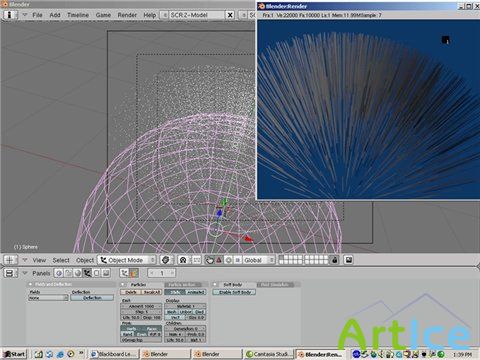Enable the first layer button

click(x=281, y=258)
